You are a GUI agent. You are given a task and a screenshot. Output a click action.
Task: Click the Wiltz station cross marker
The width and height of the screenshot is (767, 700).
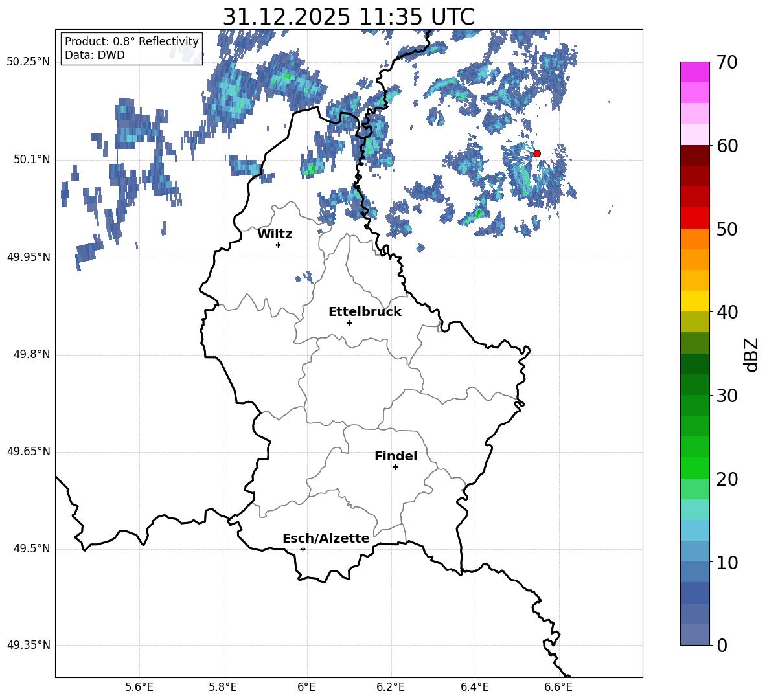[279, 245]
